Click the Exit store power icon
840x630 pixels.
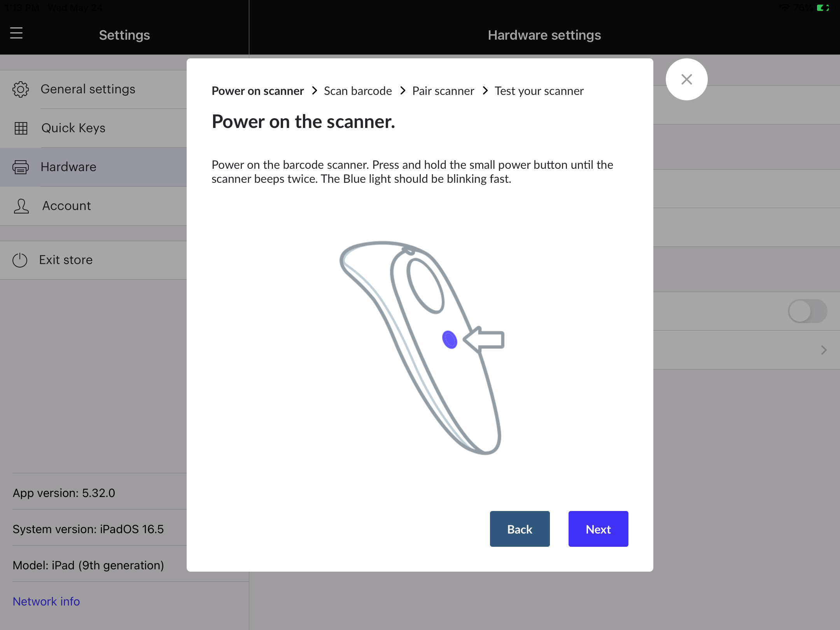(x=20, y=260)
